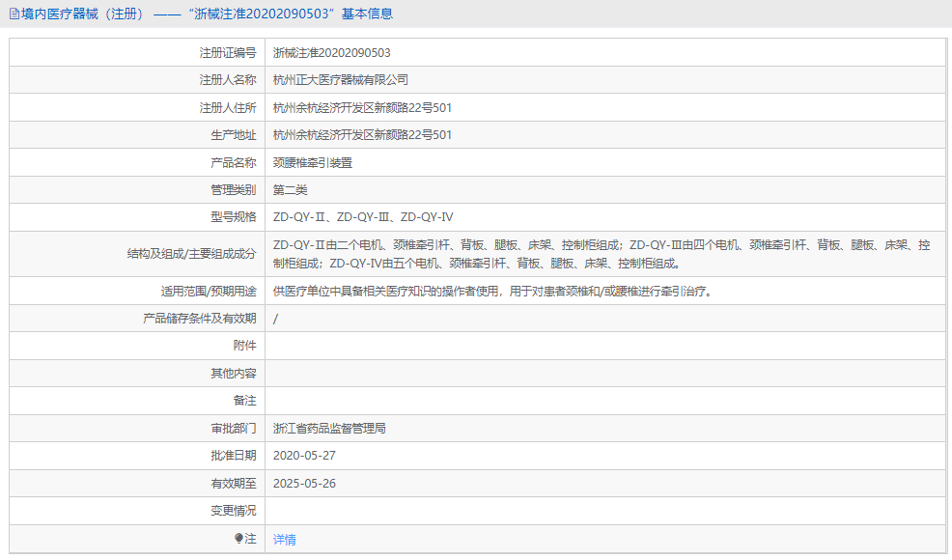Select product name 颈腰椎牵引装置
This screenshot has width=952, height=560.
tap(315, 161)
